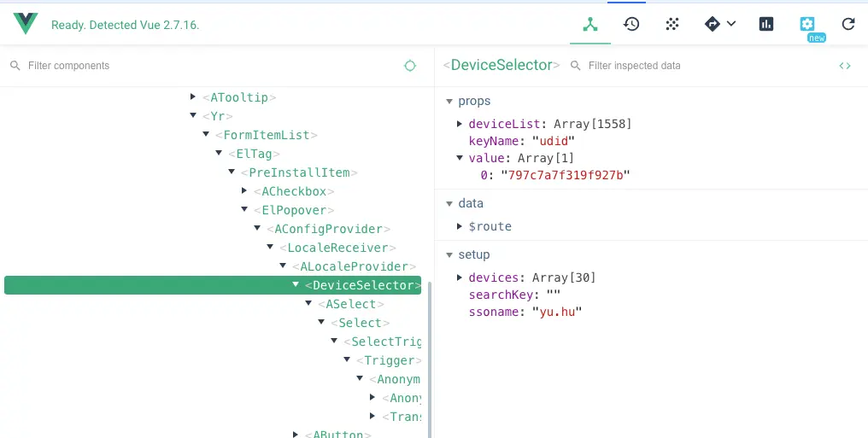Screen dimensions: 868x438
Task: Expand the devices Array[30] entry
Action: [x=460, y=277]
